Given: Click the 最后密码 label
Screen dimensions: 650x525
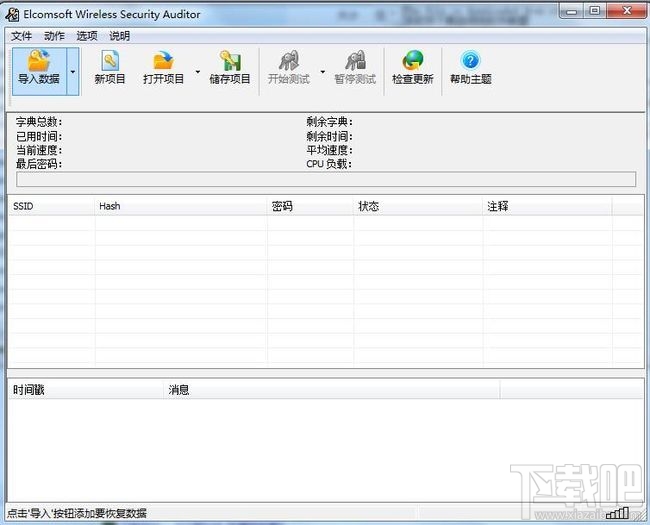Looking at the screenshot, I should coord(39,164).
